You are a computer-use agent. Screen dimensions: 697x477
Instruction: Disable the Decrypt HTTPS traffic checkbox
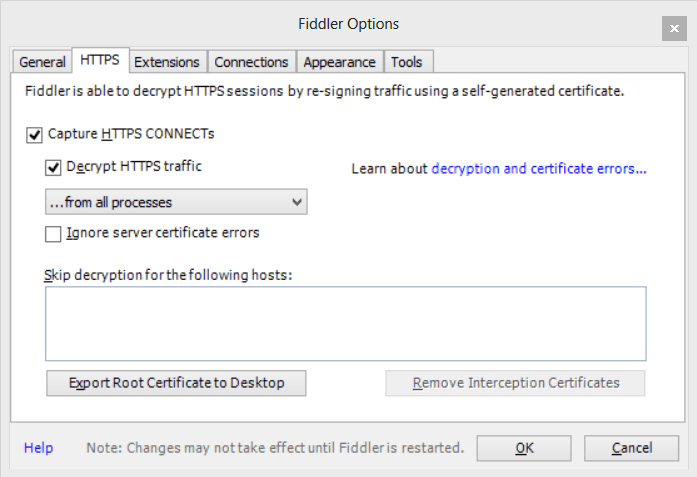(x=54, y=168)
